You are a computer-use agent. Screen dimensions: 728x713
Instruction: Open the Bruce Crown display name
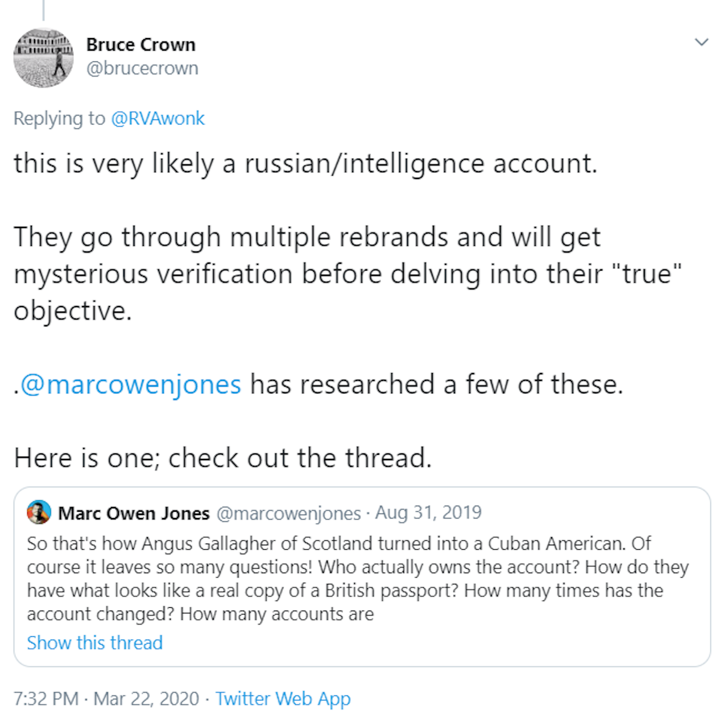tap(140, 44)
